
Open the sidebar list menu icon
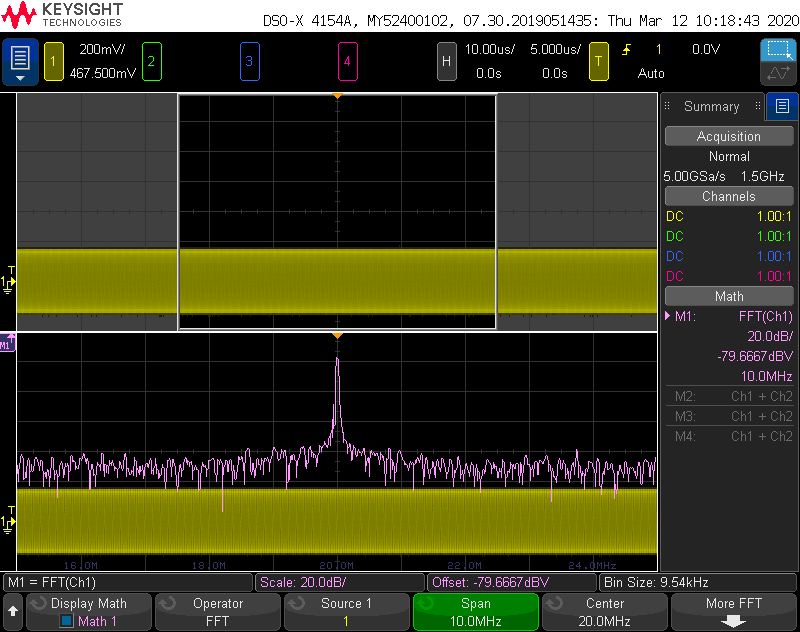tap(782, 106)
